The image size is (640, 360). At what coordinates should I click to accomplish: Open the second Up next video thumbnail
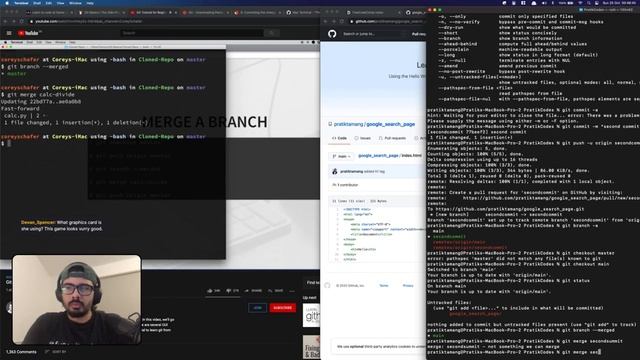(311, 347)
